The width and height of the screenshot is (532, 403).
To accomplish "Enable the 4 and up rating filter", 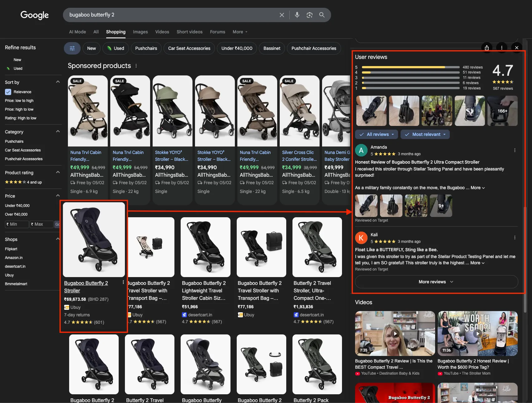I will (x=23, y=182).
